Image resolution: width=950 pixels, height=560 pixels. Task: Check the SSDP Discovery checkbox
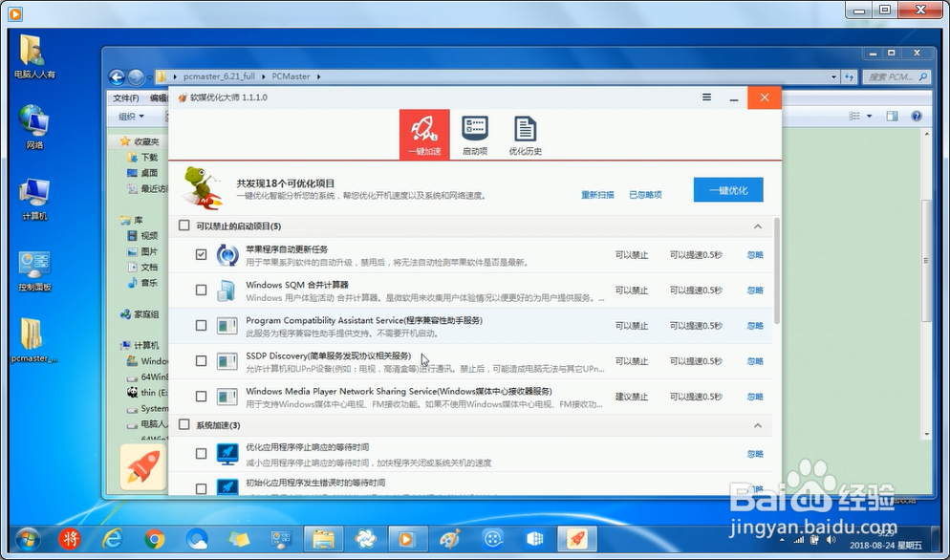click(x=201, y=360)
